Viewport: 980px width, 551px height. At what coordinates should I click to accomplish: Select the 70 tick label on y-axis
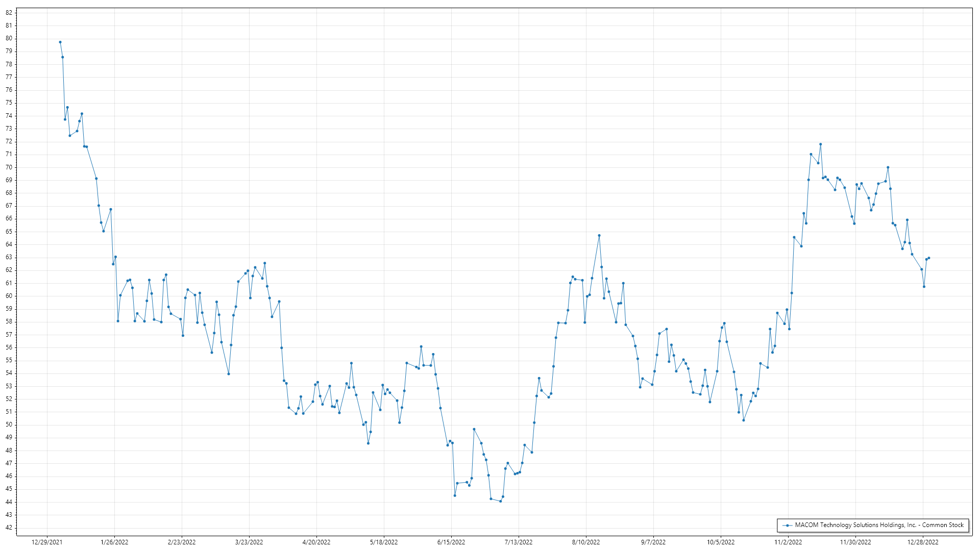coord(9,167)
